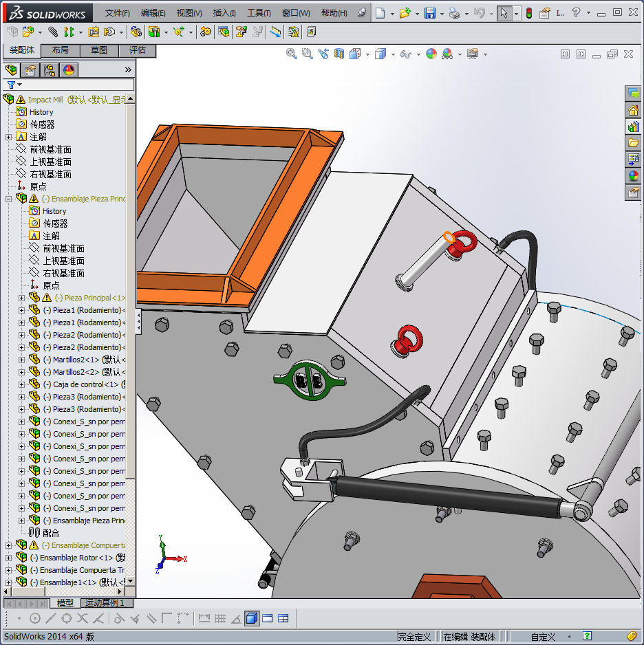Screen dimensions: 644x645
Task: Collapse the Ensamblaje Pieza Principal subassembly
Action: (x=8, y=199)
